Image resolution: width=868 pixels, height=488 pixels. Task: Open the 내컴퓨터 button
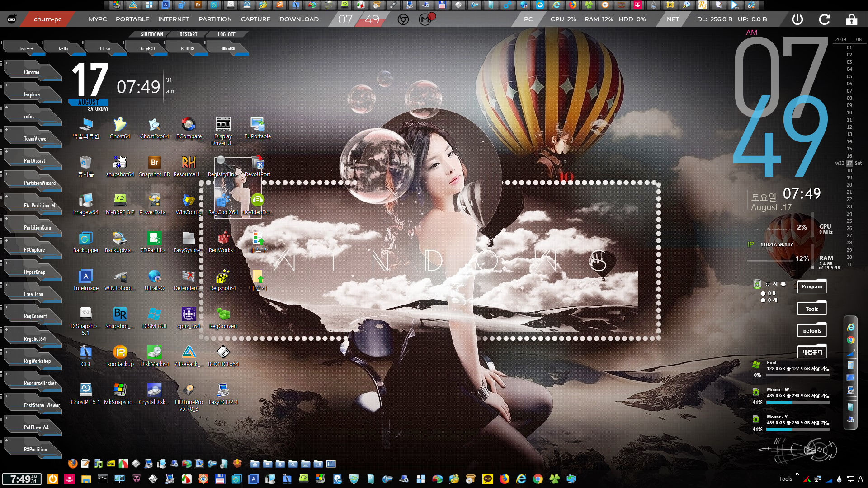click(812, 352)
